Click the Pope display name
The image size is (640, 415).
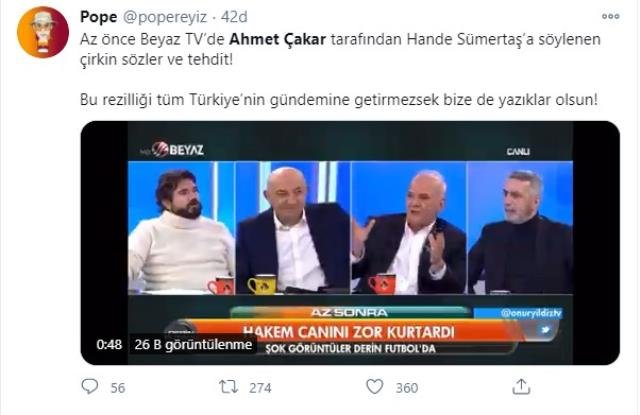click(98, 17)
